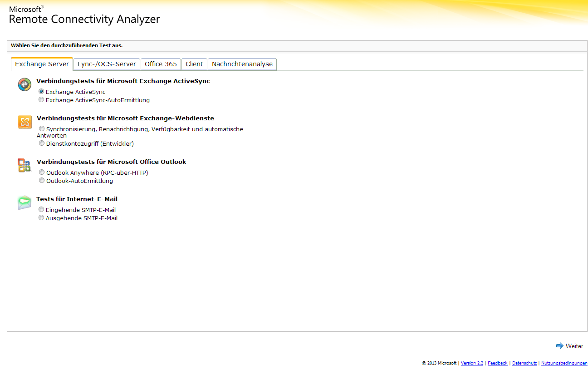Click the Office Outlook section icon
The image size is (588, 370).
(x=24, y=165)
